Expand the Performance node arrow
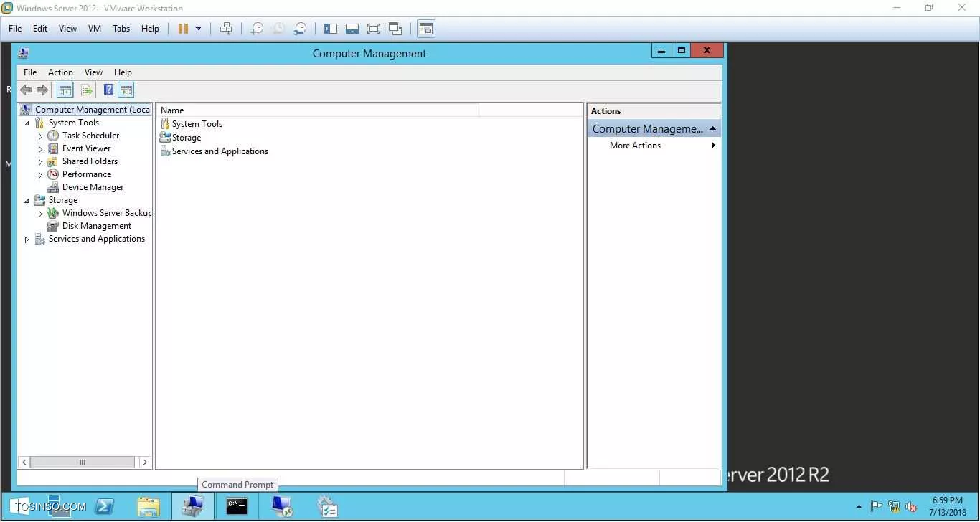Image resolution: width=980 pixels, height=522 pixels. [40, 175]
